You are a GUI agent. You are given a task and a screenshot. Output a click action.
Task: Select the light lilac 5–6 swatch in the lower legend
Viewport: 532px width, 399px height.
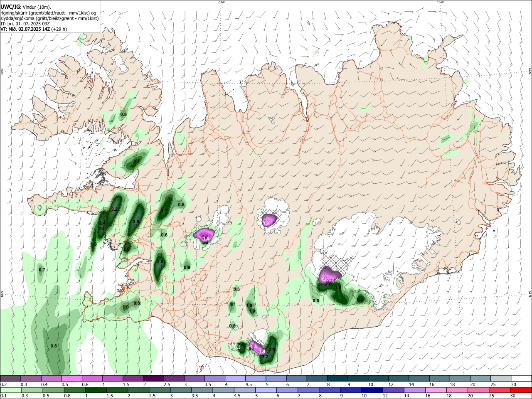266,390
